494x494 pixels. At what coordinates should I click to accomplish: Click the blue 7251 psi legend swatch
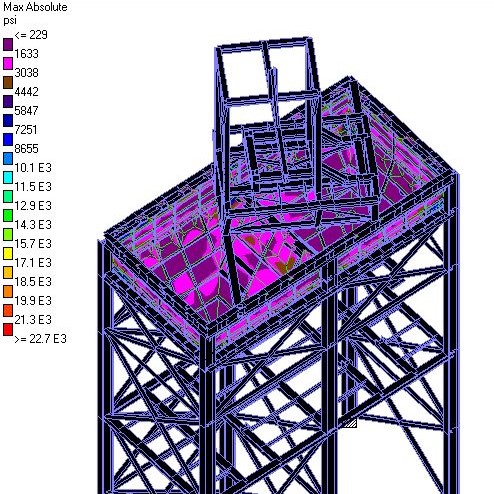8,139
